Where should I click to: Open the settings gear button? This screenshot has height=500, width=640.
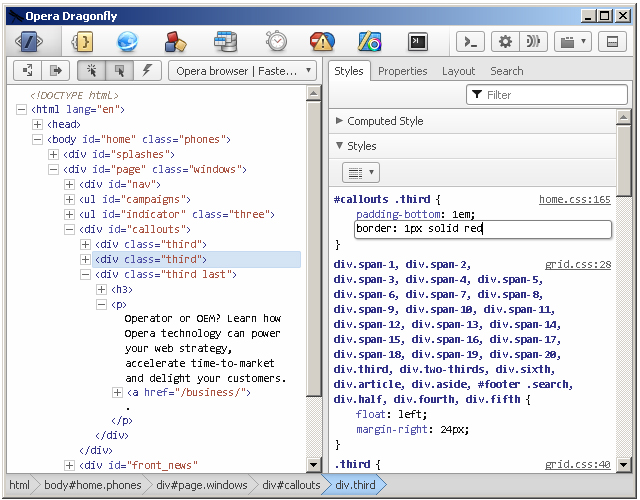[x=505, y=41]
